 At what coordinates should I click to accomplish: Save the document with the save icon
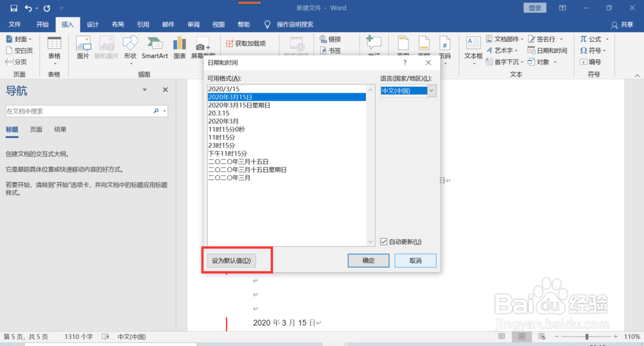14,8
